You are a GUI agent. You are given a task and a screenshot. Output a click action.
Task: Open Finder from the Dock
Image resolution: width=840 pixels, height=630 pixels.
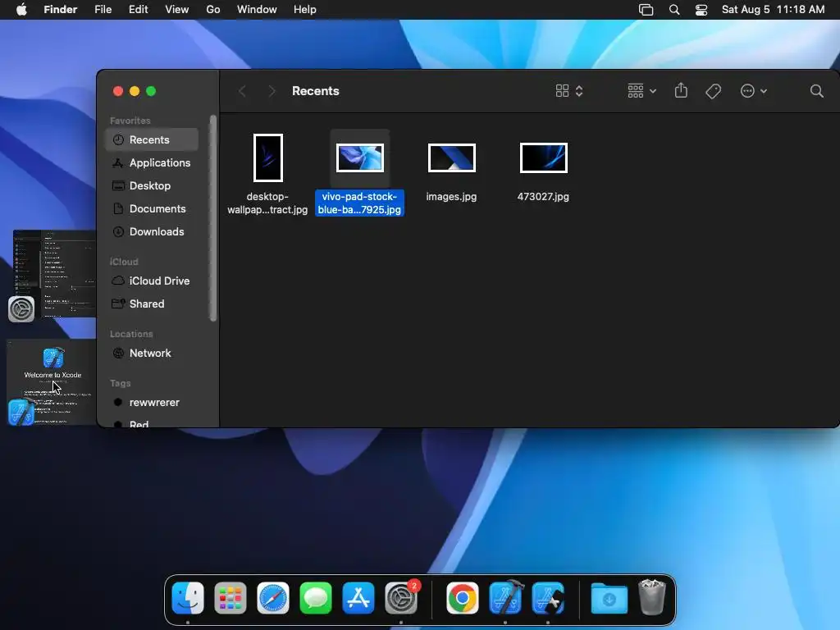188,598
